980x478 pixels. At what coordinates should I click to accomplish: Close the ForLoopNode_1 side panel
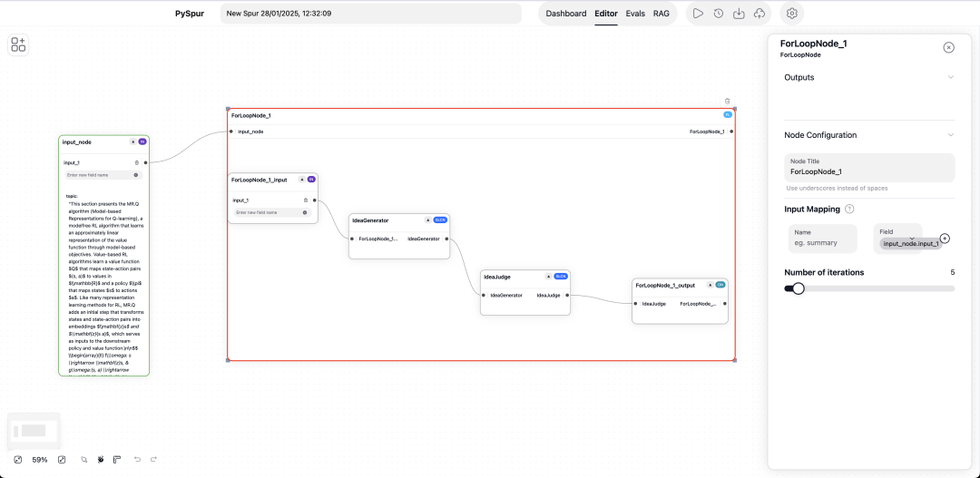coord(948,47)
